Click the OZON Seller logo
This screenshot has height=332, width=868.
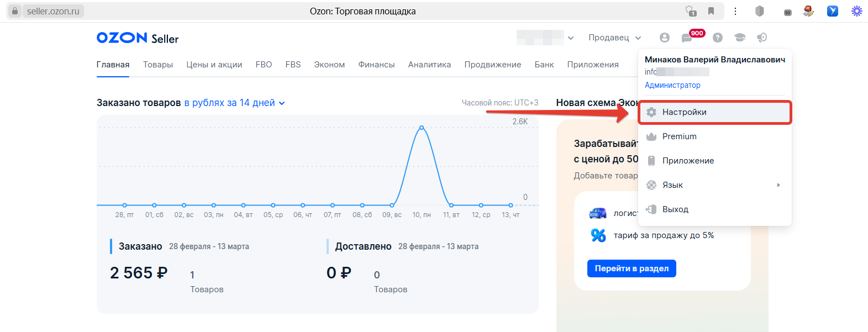[138, 38]
